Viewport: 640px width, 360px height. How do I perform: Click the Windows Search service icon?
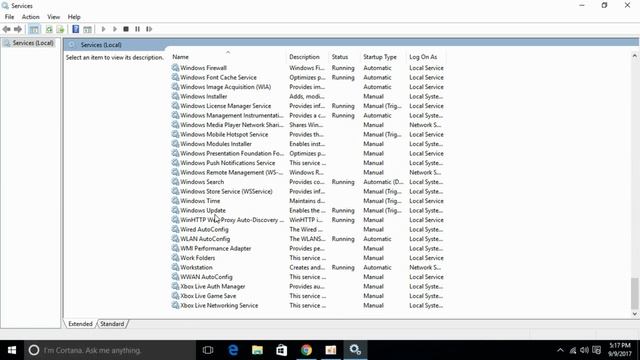click(175, 182)
